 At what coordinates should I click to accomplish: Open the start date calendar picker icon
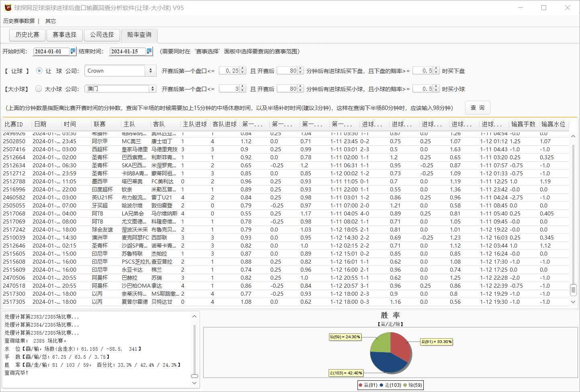(73, 51)
